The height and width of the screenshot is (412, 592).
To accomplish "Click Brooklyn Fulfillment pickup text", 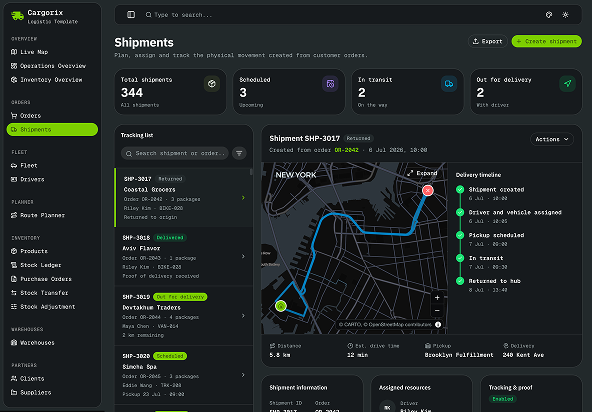I will pos(459,355).
